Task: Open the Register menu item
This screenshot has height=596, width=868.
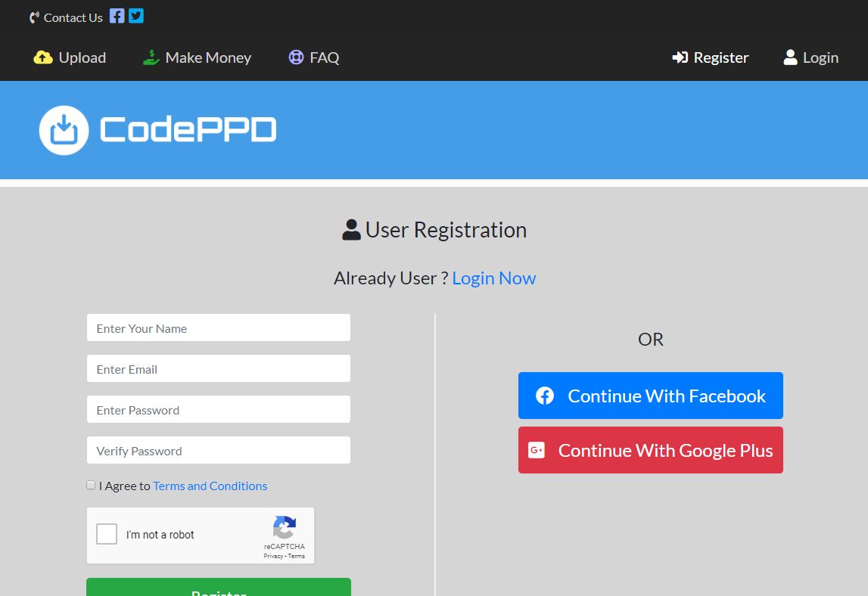Action: (x=711, y=57)
